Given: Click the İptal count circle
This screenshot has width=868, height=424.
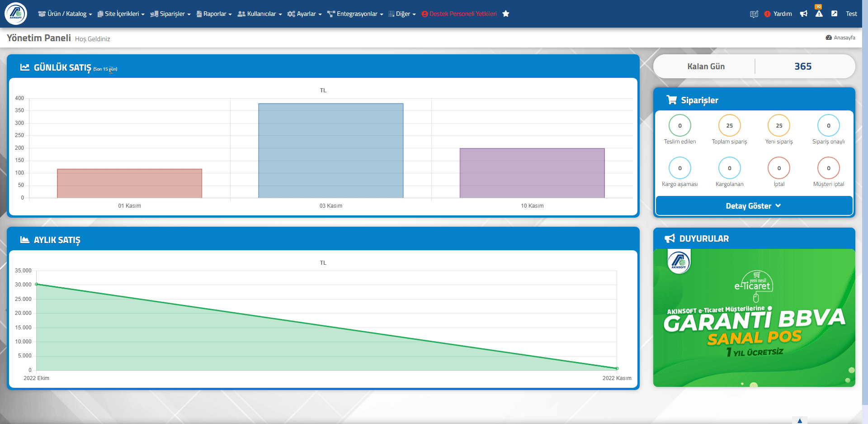Looking at the screenshot, I should [779, 168].
